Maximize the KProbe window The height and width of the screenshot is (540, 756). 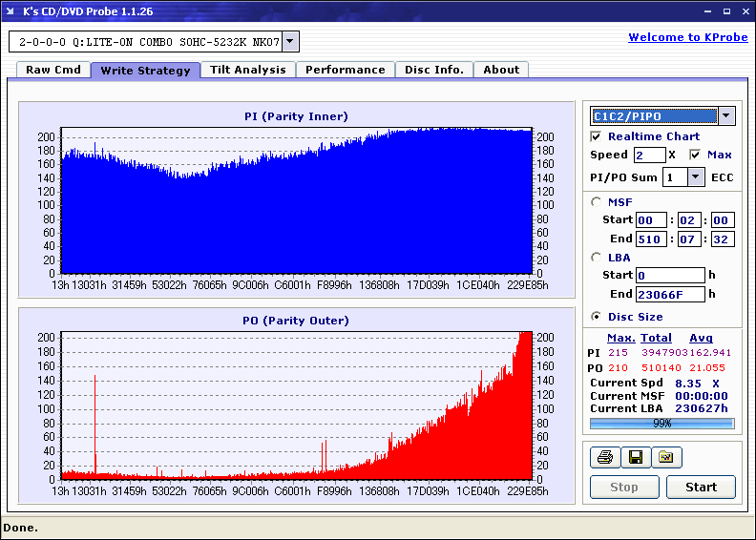pyautogui.click(x=726, y=11)
